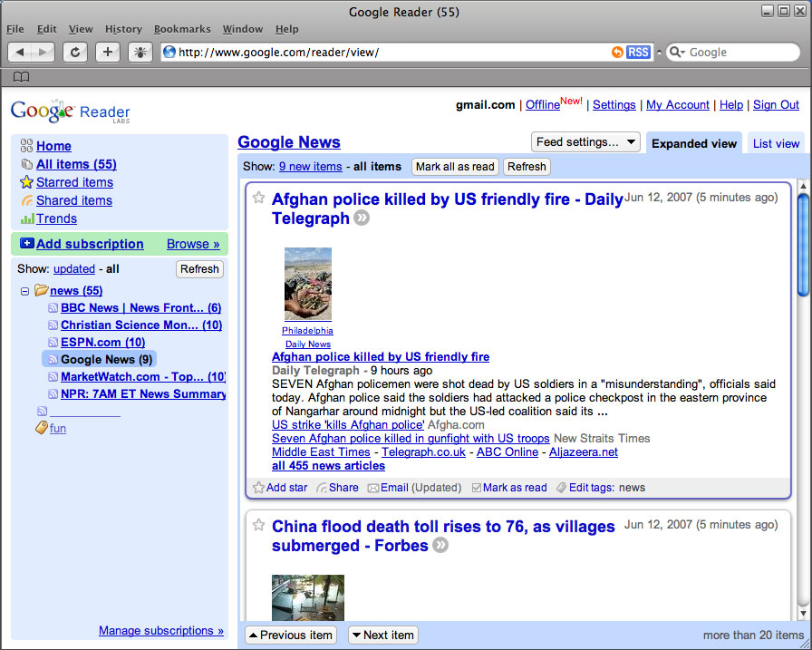Go to Next item
This screenshot has height=650, width=812.
tap(382, 635)
